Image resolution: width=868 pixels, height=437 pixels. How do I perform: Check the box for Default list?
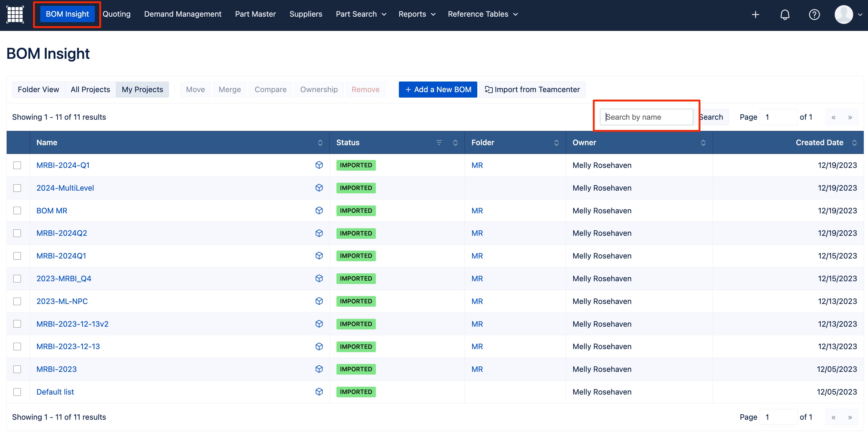point(17,392)
